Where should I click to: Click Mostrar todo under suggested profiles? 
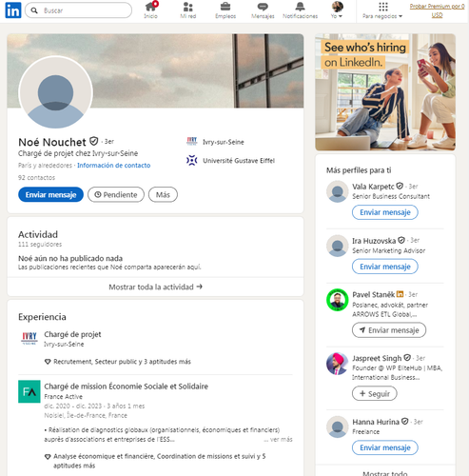pos(385,473)
